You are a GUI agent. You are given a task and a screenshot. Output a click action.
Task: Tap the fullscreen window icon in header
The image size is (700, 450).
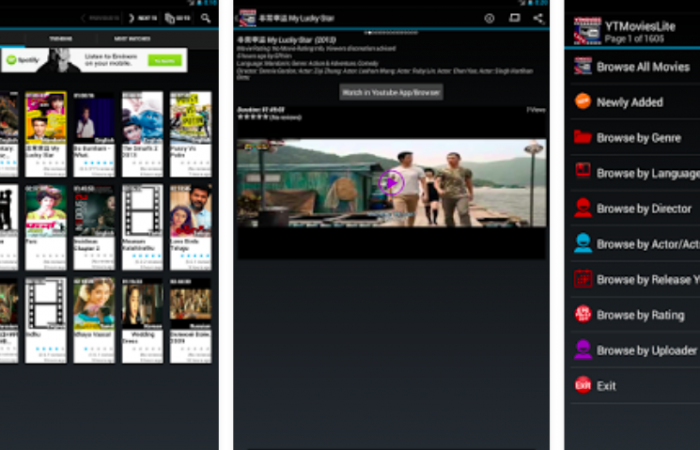[514, 18]
